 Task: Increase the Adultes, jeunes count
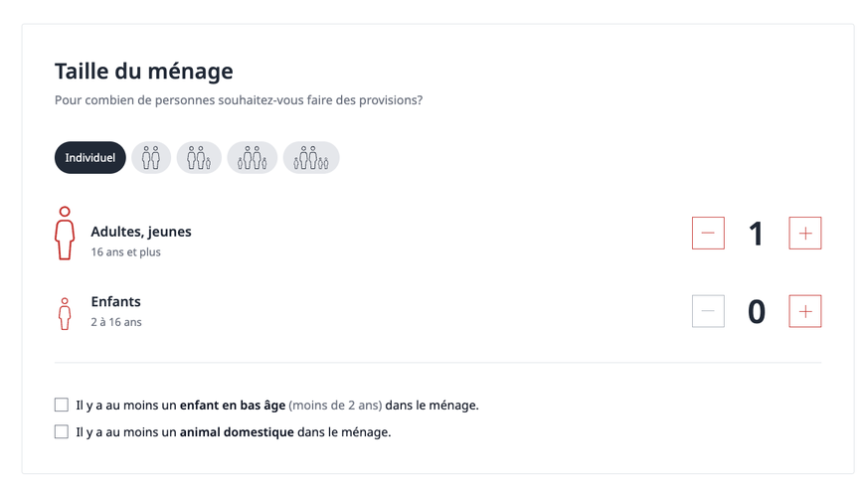(x=805, y=234)
